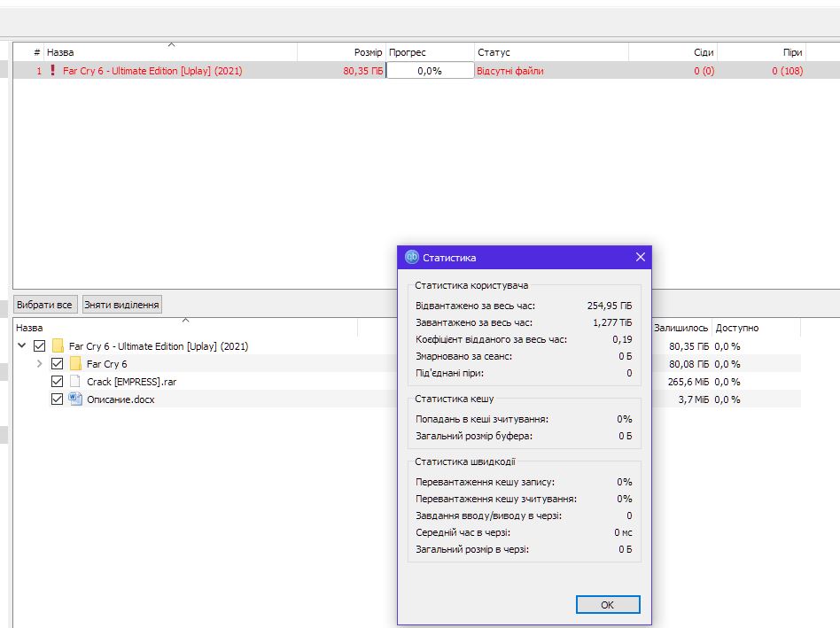The image size is (840, 628).
Task: Expand the Far Cry 6 subfolder
Action: 39,364
